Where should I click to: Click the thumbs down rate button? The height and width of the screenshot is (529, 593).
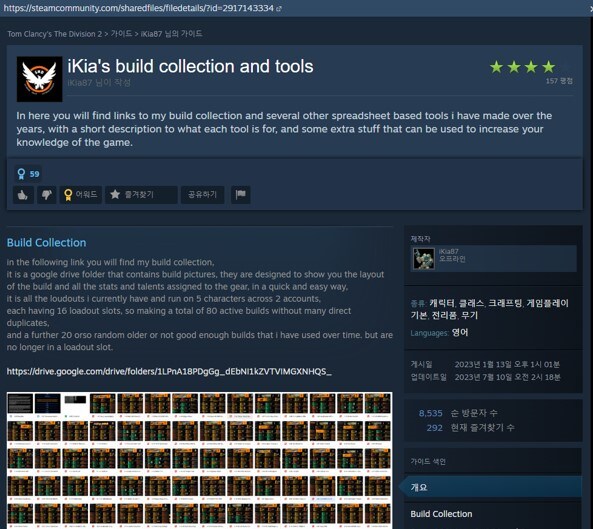47,195
